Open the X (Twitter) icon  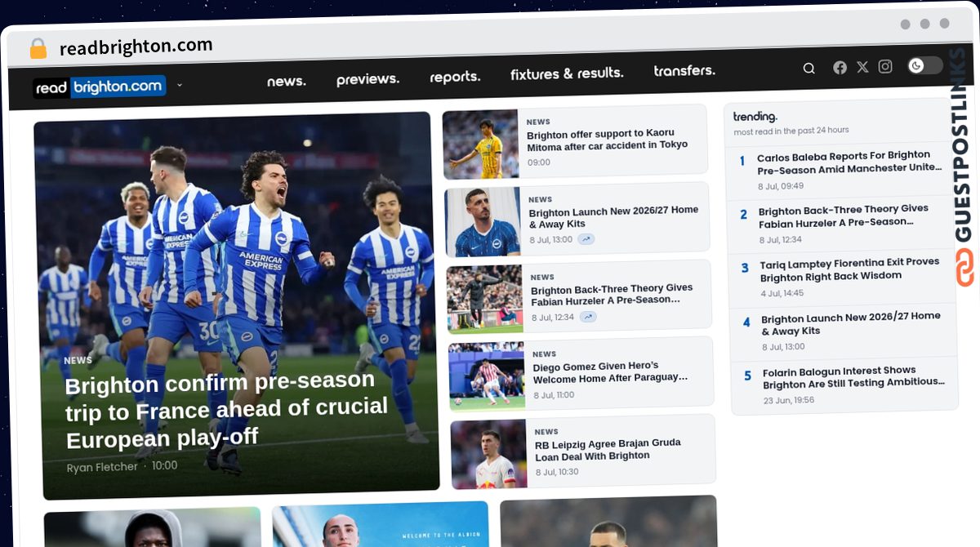point(862,67)
